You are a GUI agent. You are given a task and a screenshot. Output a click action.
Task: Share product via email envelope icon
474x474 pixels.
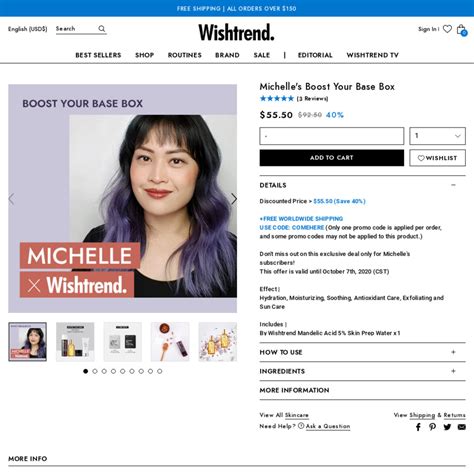(462, 427)
